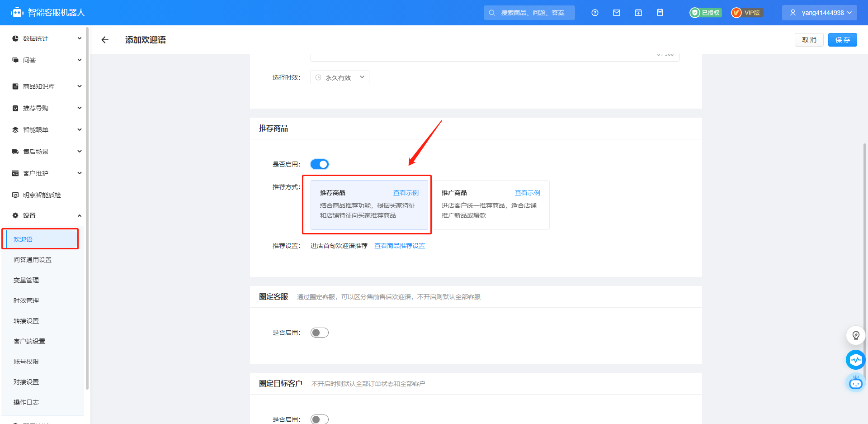Open 转接设置 in sidebar
The width and height of the screenshot is (868, 424).
[26, 321]
